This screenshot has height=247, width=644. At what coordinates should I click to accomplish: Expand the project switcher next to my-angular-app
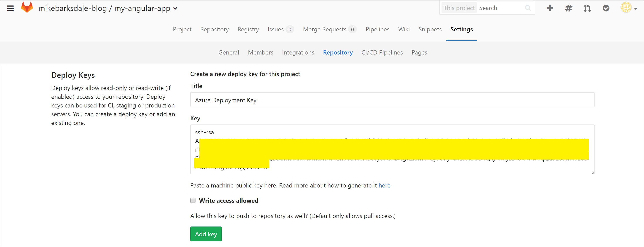(x=176, y=8)
